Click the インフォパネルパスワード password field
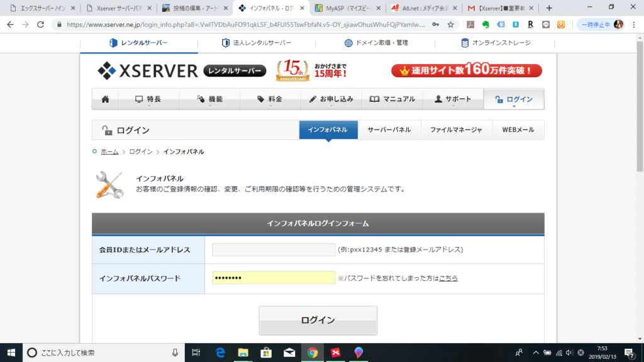Screen dimensions: 644x362 (x=274, y=278)
